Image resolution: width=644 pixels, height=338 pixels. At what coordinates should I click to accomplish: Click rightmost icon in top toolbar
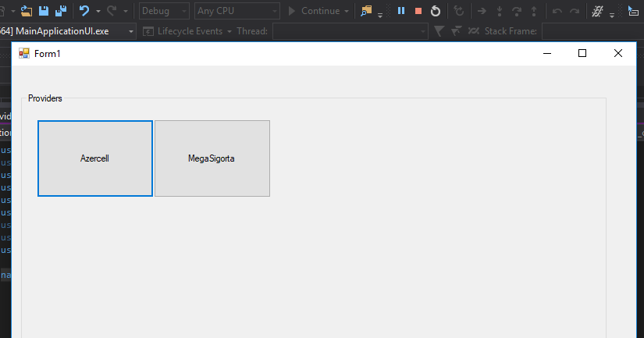click(633, 11)
